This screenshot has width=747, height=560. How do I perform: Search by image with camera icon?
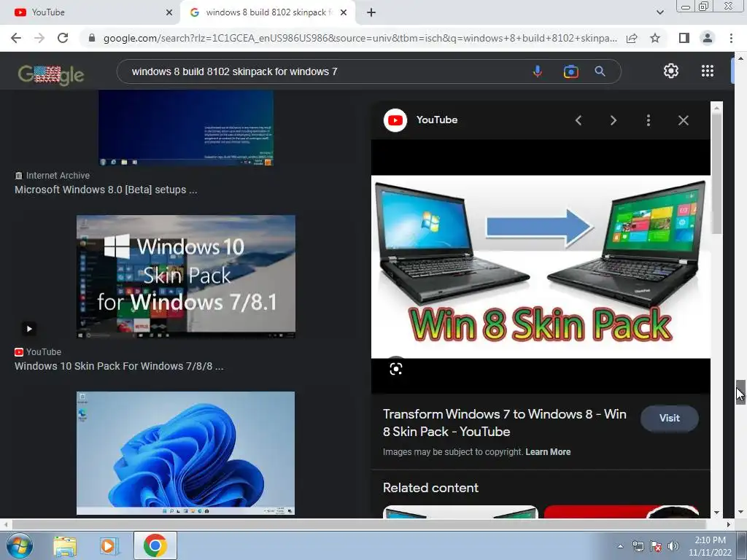[x=570, y=71]
